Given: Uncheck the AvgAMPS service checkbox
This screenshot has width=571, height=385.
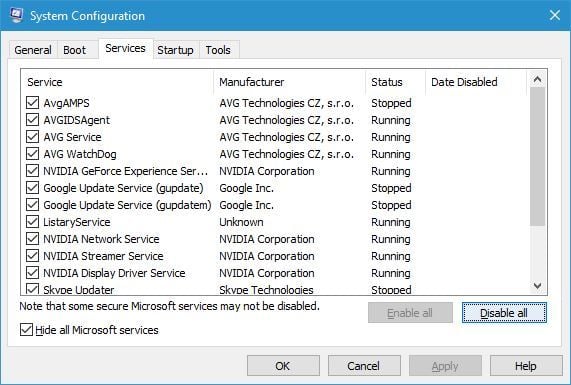Looking at the screenshot, I should [x=32, y=103].
